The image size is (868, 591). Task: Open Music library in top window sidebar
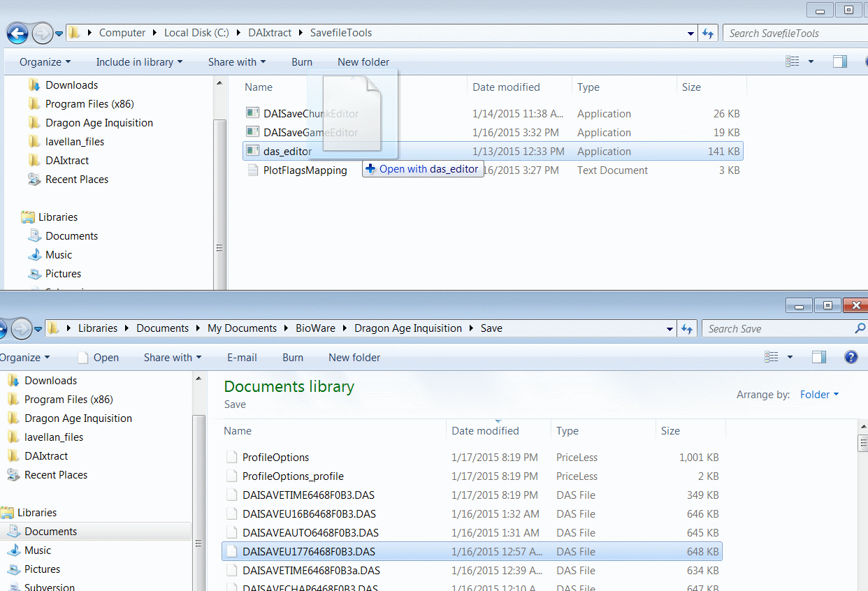(59, 254)
